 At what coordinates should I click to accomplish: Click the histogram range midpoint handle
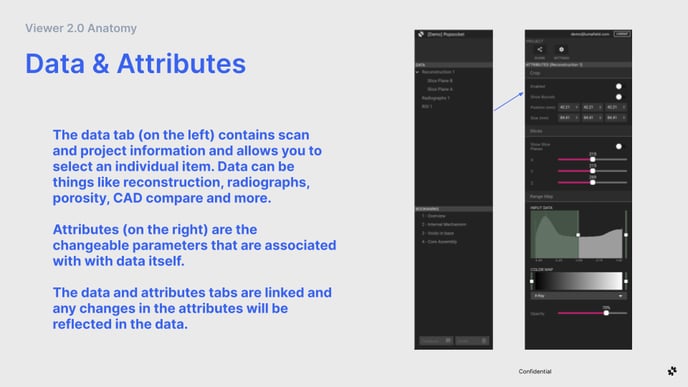click(578, 235)
